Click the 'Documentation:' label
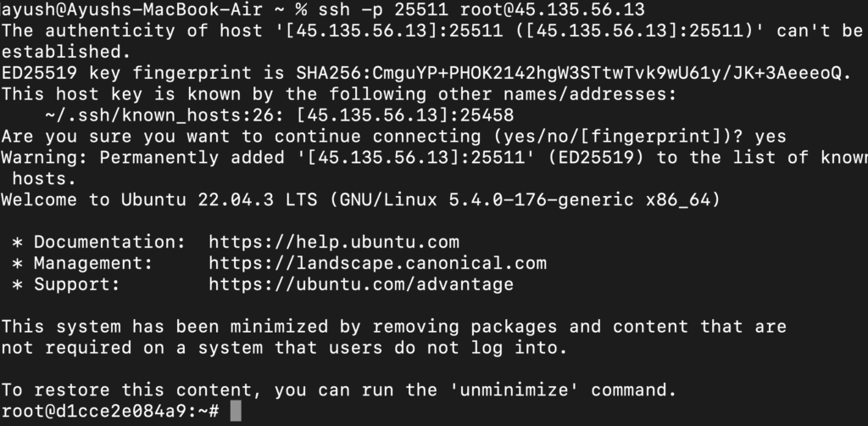The width and height of the screenshot is (868, 426). 109,243
